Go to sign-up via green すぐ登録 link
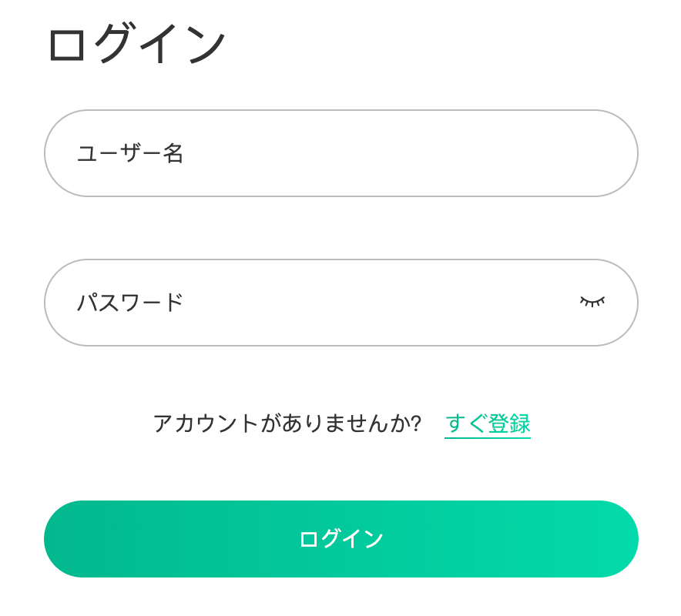The image size is (681, 616). (488, 423)
